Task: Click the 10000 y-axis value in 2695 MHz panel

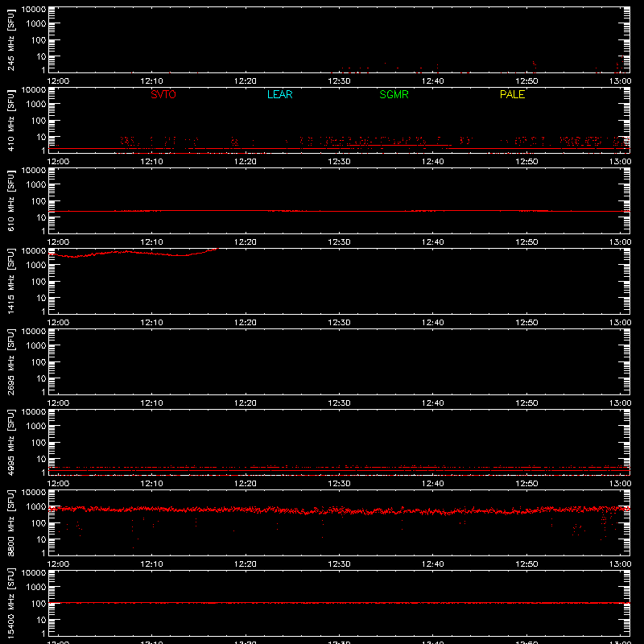Action: pyautogui.click(x=34, y=332)
